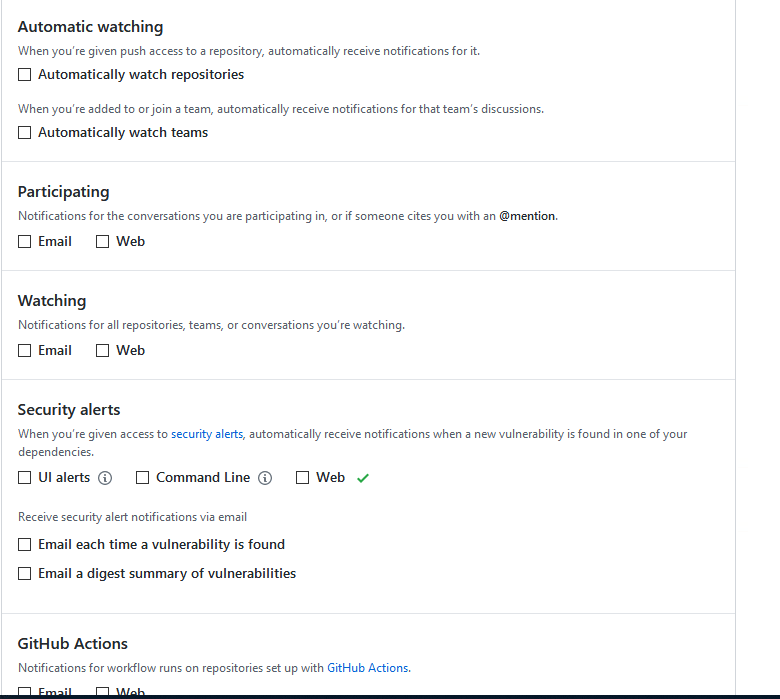Image resolution: width=780 pixels, height=699 pixels.
Task: Open the GitHub Actions link
Action: (368, 668)
